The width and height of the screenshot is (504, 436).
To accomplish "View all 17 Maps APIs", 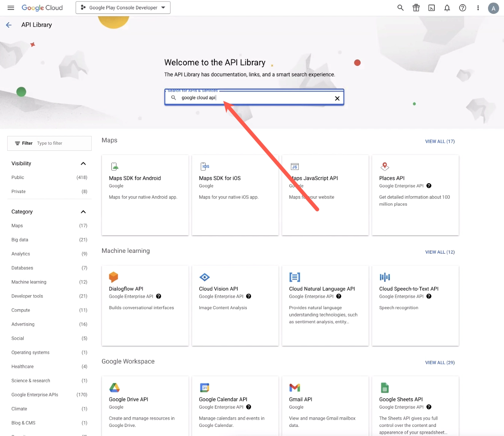I will pos(440,141).
